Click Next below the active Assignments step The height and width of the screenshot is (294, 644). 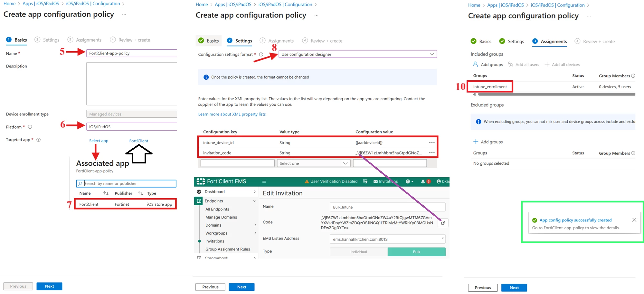(x=514, y=288)
